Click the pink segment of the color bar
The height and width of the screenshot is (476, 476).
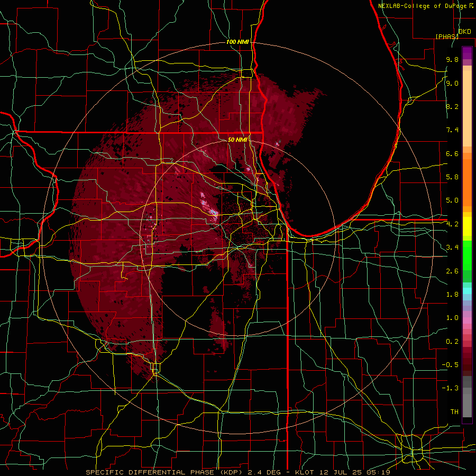pos(467,321)
